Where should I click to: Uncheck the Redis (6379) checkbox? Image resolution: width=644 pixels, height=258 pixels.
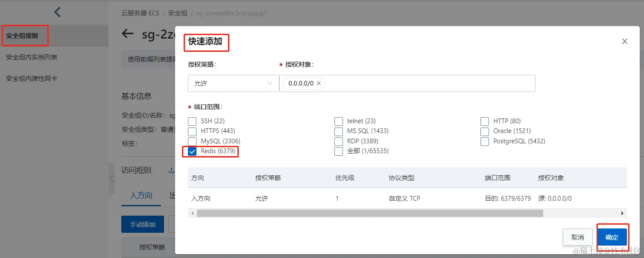point(193,151)
